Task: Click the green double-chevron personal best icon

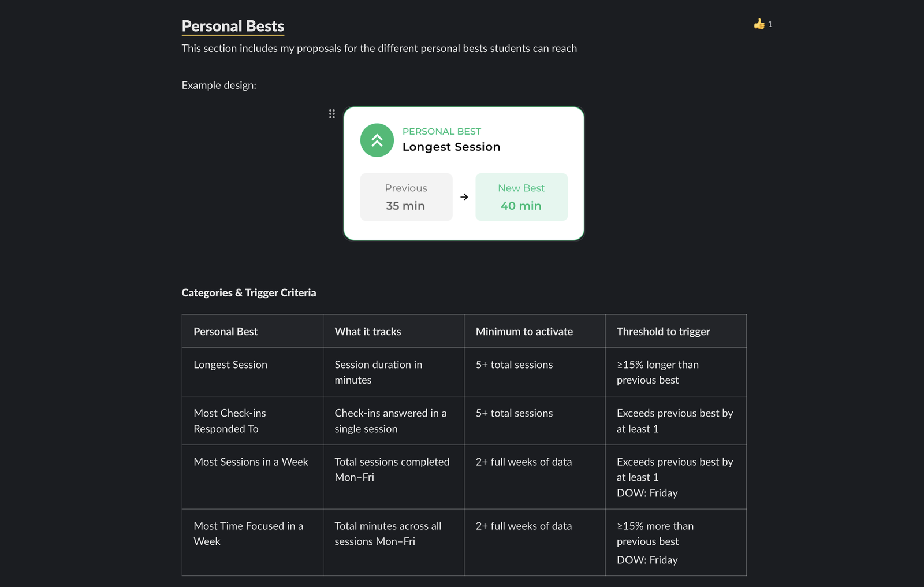Action: click(x=377, y=140)
